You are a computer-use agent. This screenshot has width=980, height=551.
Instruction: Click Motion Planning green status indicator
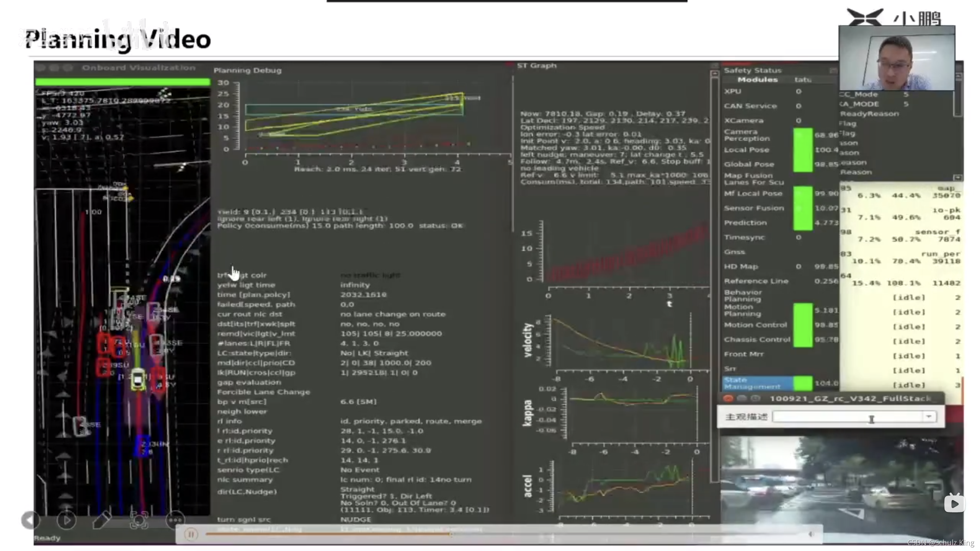pos(803,310)
